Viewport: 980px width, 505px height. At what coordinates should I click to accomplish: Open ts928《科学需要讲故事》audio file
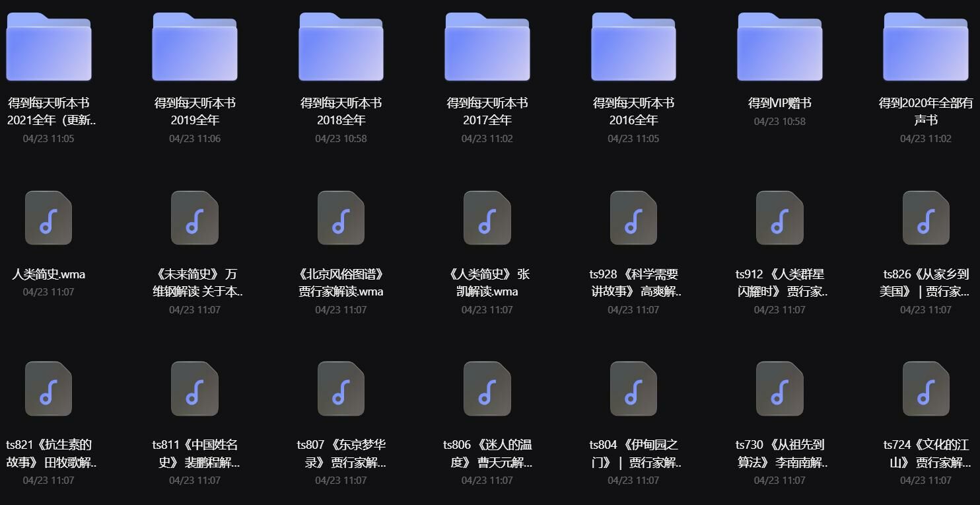[x=633, y=218]
